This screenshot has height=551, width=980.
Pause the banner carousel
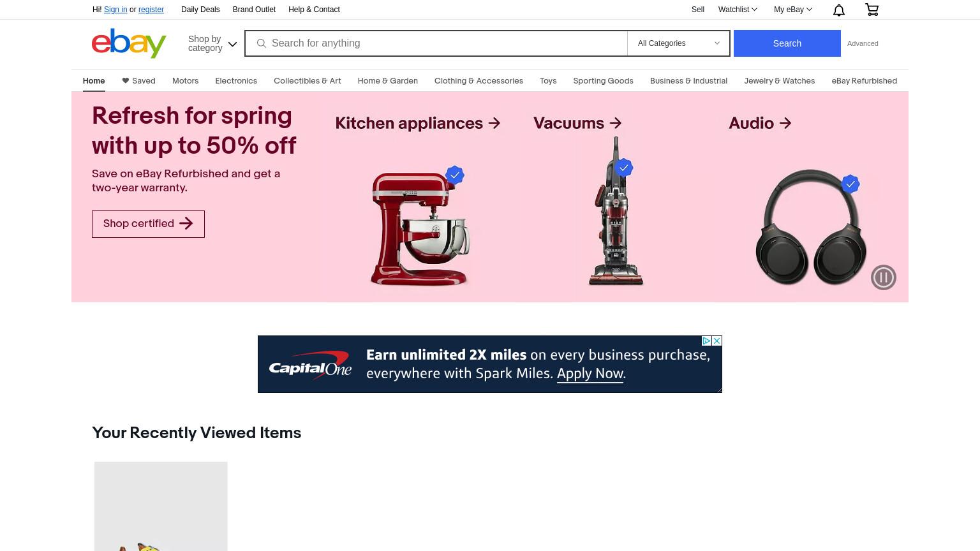(884, 277)
